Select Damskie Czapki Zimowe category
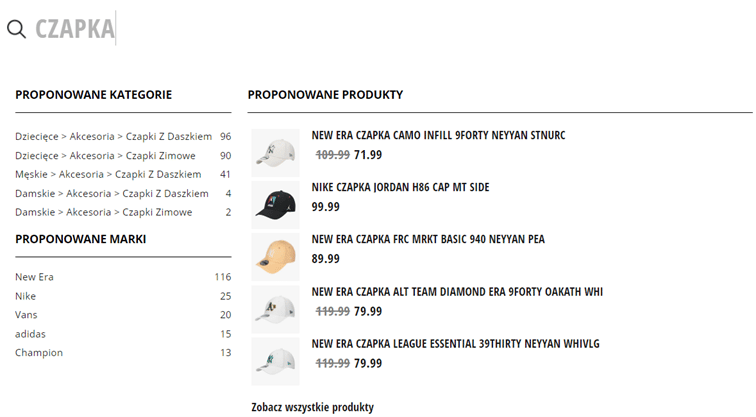The height and width of the screenshot is (417, 756). coord(123,212)
